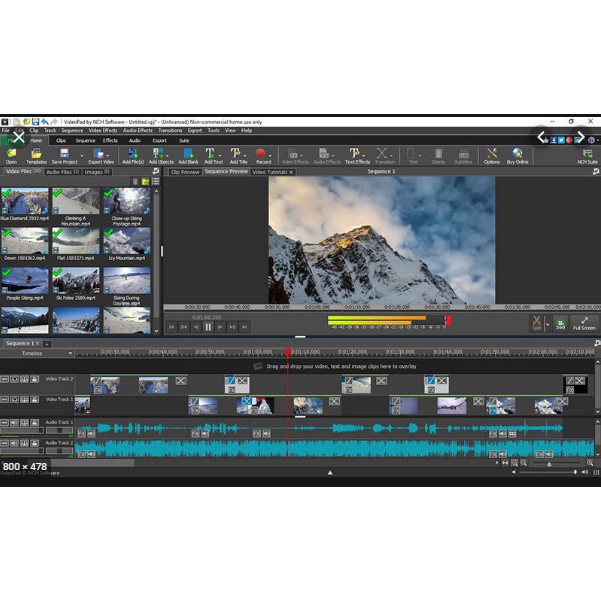Screen dimensions: 601x601
Task: Open the Split tool dropdown arrow
Action: coord(547,325)
